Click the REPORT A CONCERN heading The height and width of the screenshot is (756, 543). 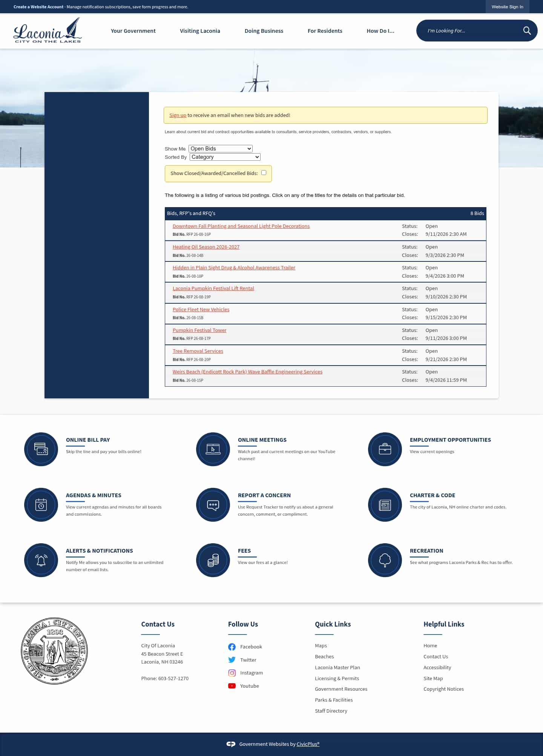264,495
